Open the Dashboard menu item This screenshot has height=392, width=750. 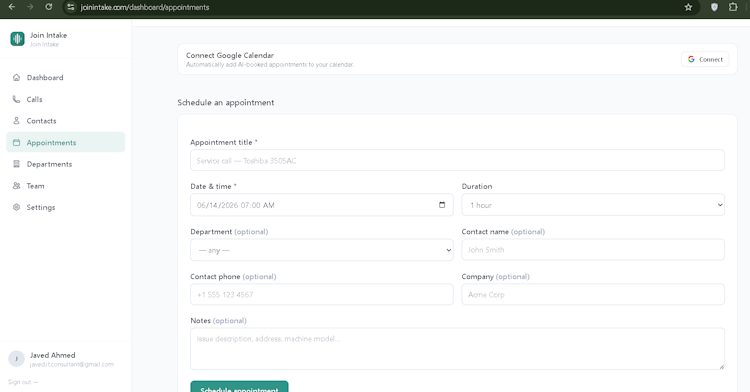pos(66,77)
